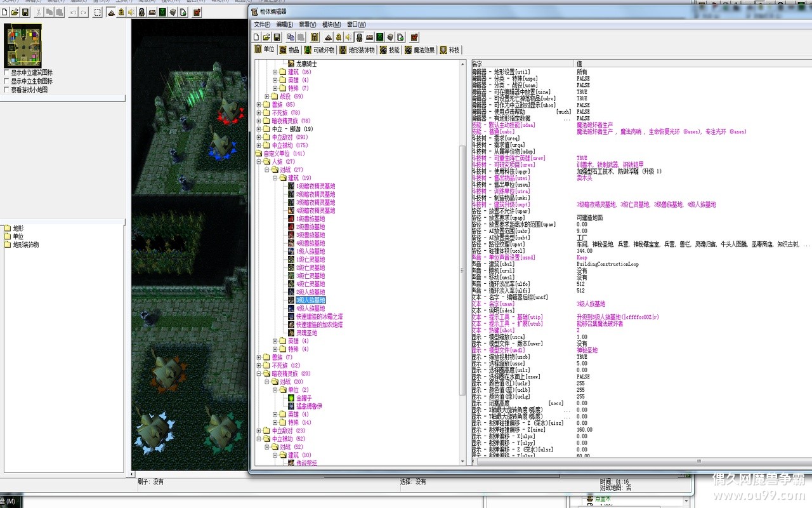Click Object Editor icon in main editor toolbar
812x508 pixels.
141,13
